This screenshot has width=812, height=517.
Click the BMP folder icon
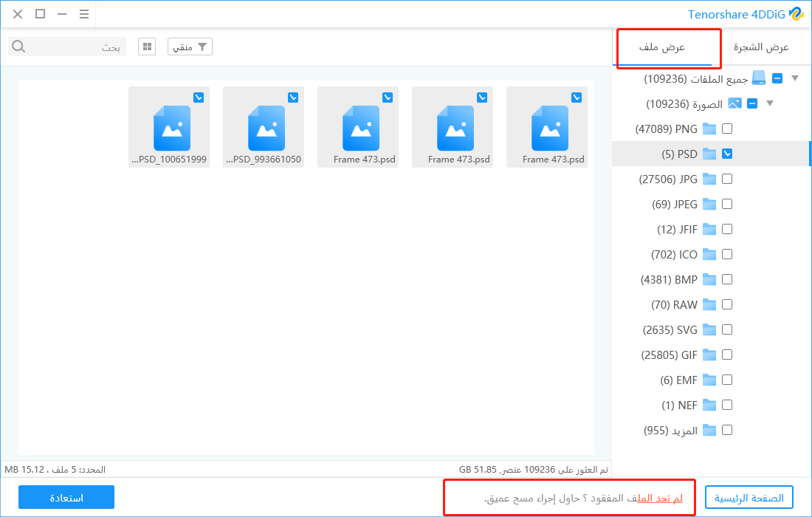(x=709, y=280)
